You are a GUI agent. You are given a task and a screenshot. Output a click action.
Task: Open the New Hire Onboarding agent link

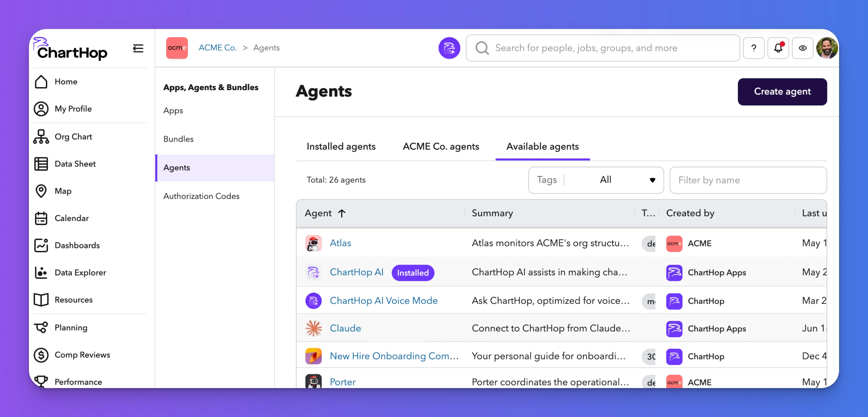[x=394, y=356]
